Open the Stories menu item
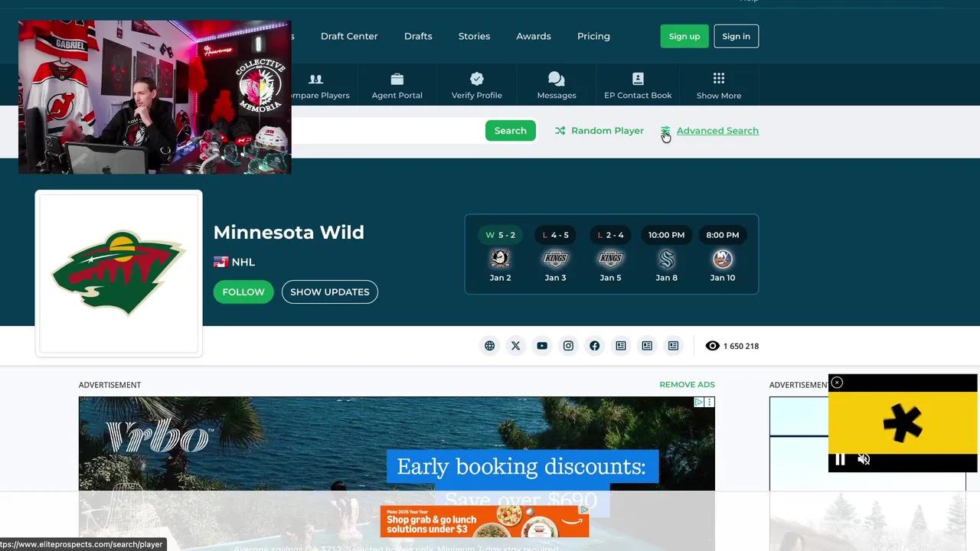 [474, 36]
